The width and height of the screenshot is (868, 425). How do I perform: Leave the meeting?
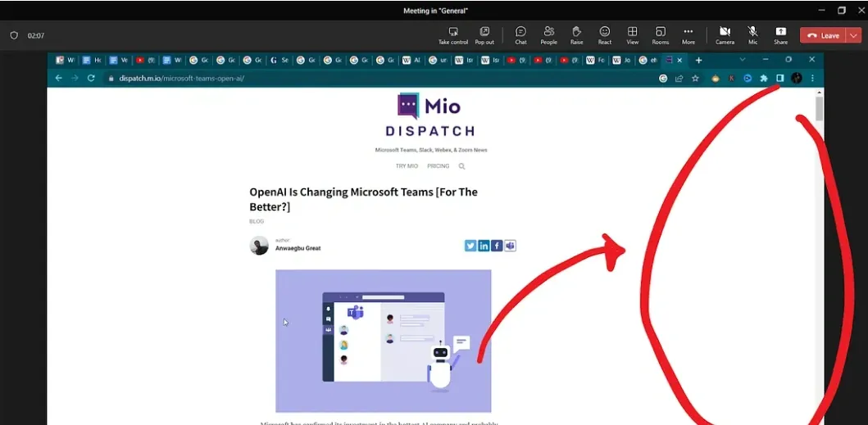(x=824, y=35)
